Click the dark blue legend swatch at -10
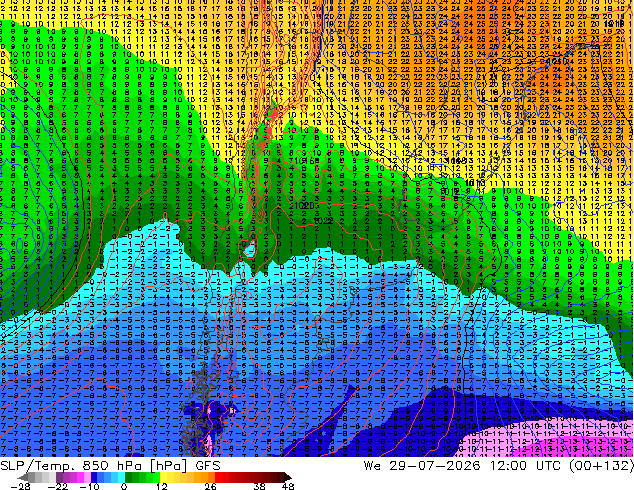Screen dimensions: 634x490 pyautogui.click(x=94, y=477)
